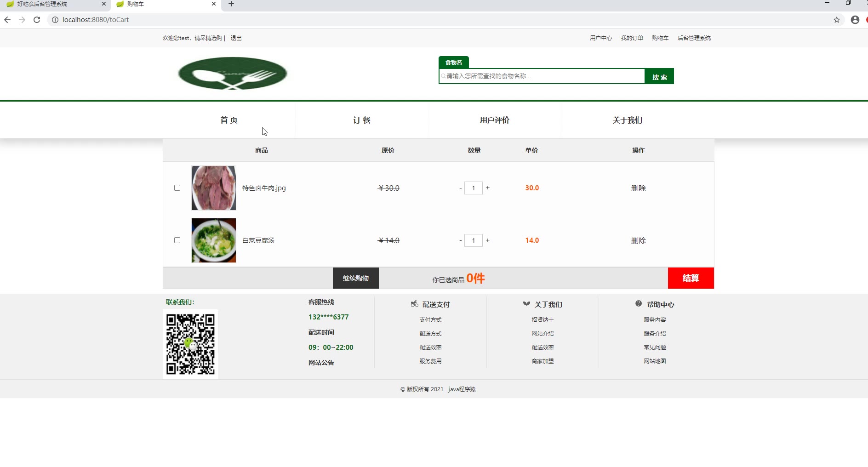Open the 网站地图 footer link
This screenshot has width=868, height=467.
(x=655, y=361)
